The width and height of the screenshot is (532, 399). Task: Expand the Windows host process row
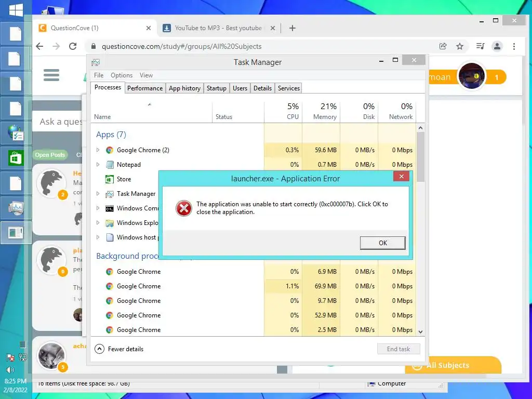point(98,237)
